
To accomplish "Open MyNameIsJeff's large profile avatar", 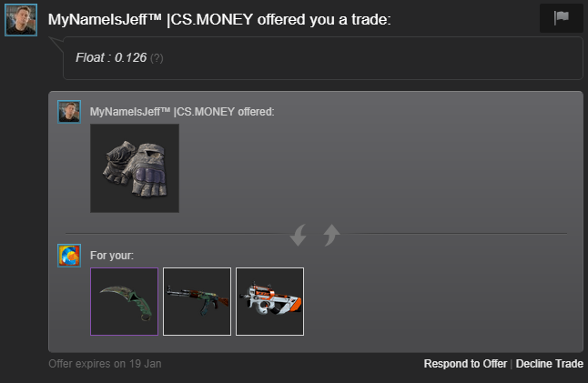I will [21, 20].
